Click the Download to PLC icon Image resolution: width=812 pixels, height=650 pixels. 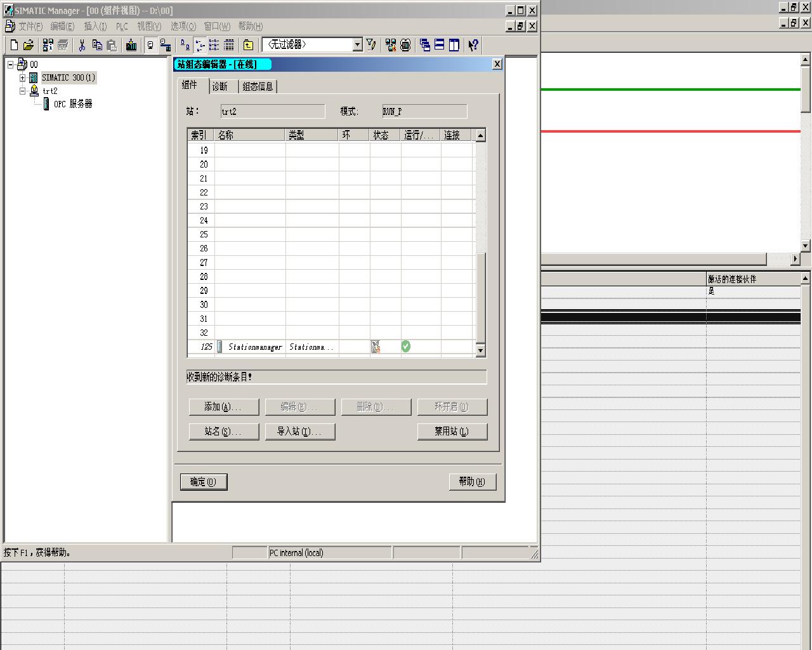tap(131, 45)
